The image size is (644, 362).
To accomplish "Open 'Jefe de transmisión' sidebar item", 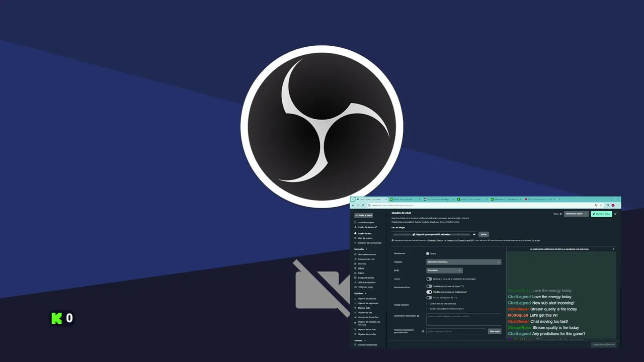I will [x=364, y=282].
